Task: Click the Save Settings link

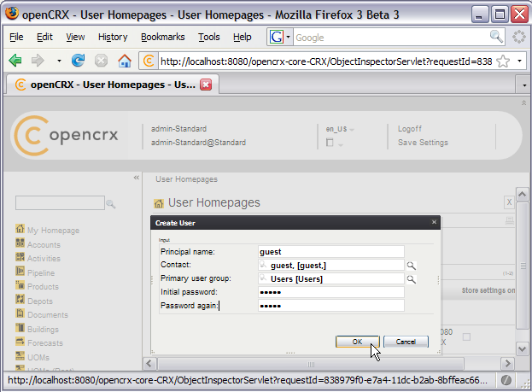Action: pos(423,143)
